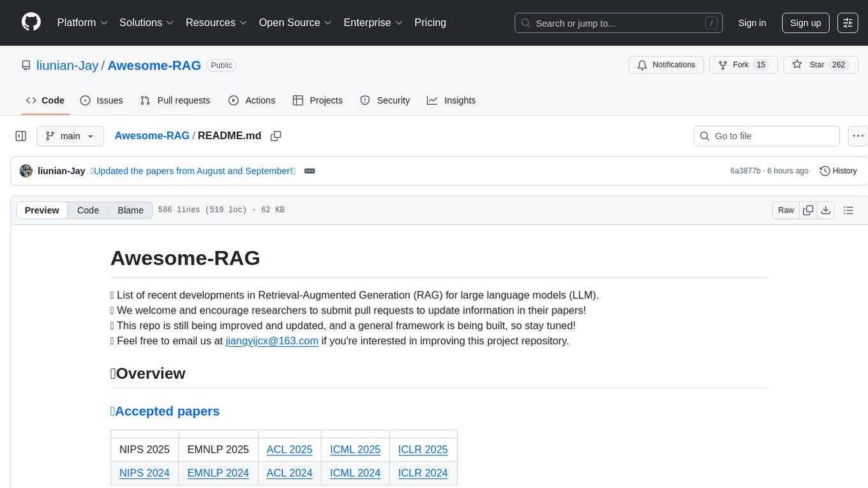Viewport: 868px width, 488px height.
Task: View the 262 stargazers count
Action: pos(839,65)
